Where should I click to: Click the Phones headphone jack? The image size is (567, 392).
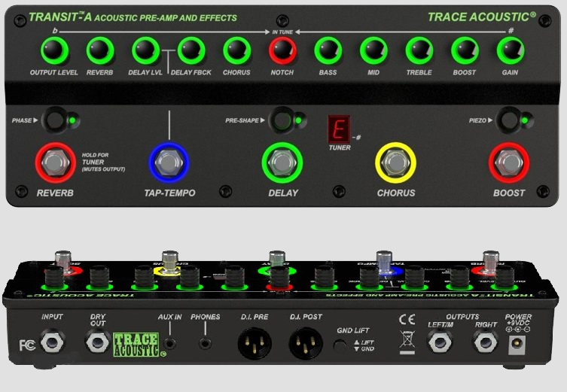click(205, 344)
